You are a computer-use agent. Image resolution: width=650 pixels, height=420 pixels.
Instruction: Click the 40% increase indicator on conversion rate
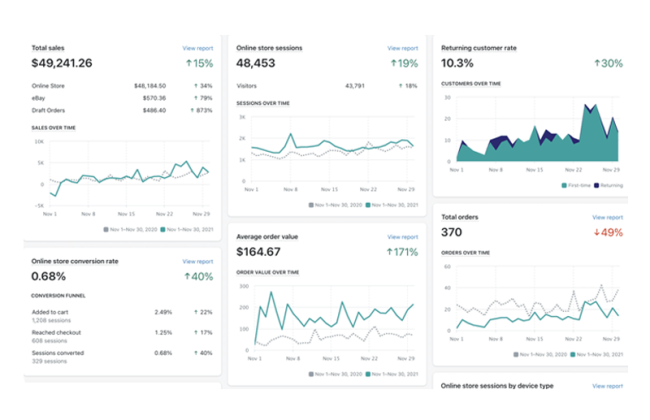pos(199,276)
